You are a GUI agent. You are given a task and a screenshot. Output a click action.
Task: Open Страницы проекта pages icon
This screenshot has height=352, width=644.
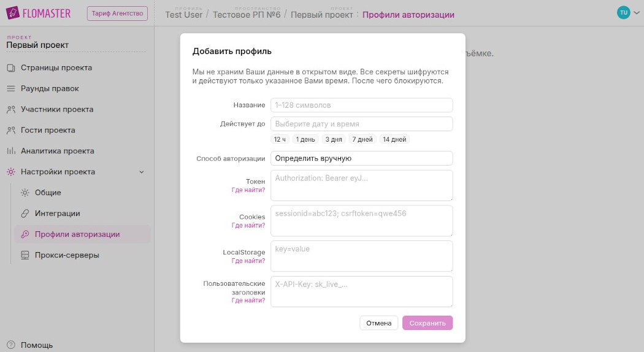10,68
